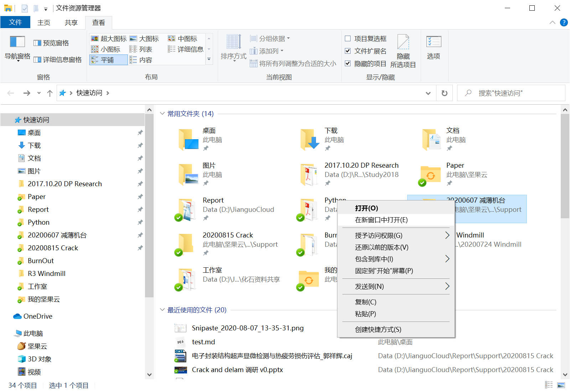570x392 pixels.
Task: Click the back navigation arrow
Action: (x=10, y=93)
